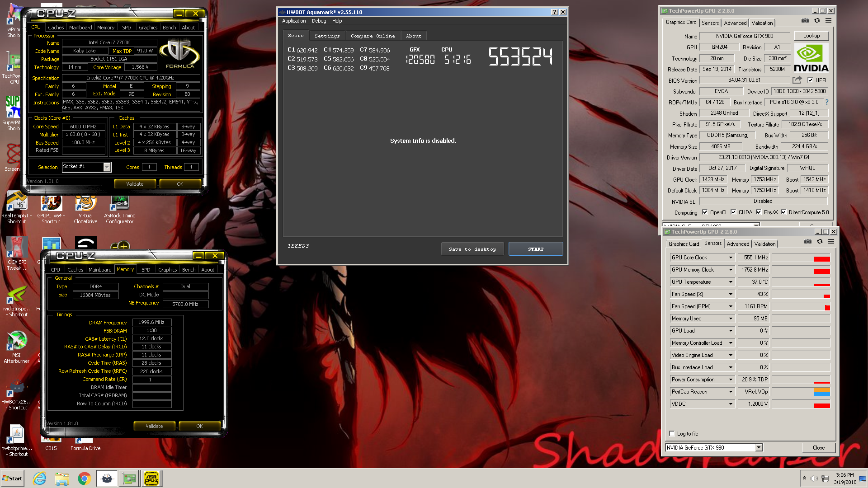Click the total score 553524 display

point(520,57)
